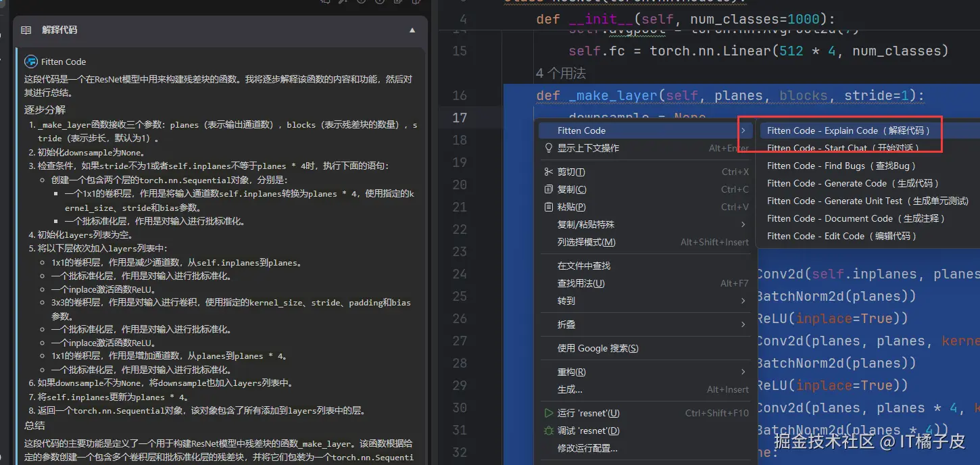Click line number 15 in the gutter
980x465 pixels.
tap(460, 51)
